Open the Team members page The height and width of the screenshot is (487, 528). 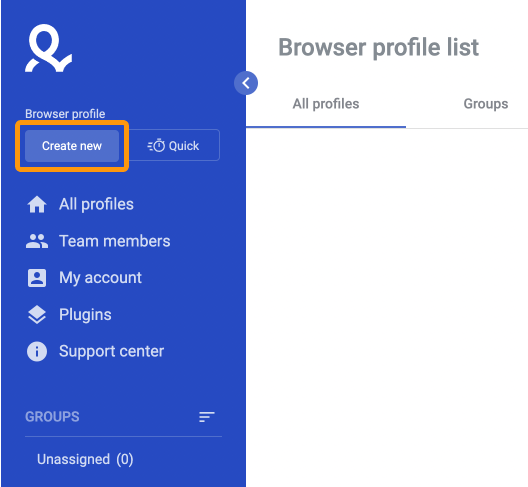click(x=114, y=241)
